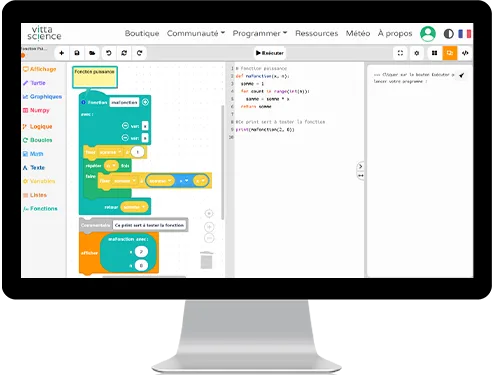Toggle orange split view mode
The height and width of the screenshot is (376, 494).
point(450,53)
